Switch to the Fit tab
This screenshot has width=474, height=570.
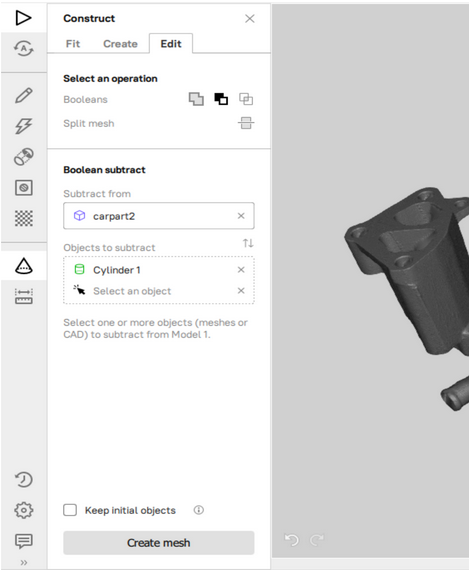[73, 44]
